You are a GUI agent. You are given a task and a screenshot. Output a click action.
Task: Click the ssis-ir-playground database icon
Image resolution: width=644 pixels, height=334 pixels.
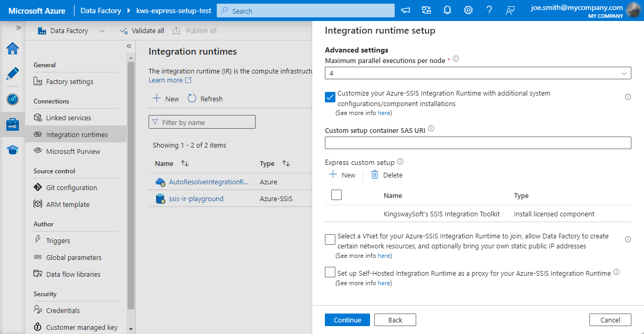(160, 199)
